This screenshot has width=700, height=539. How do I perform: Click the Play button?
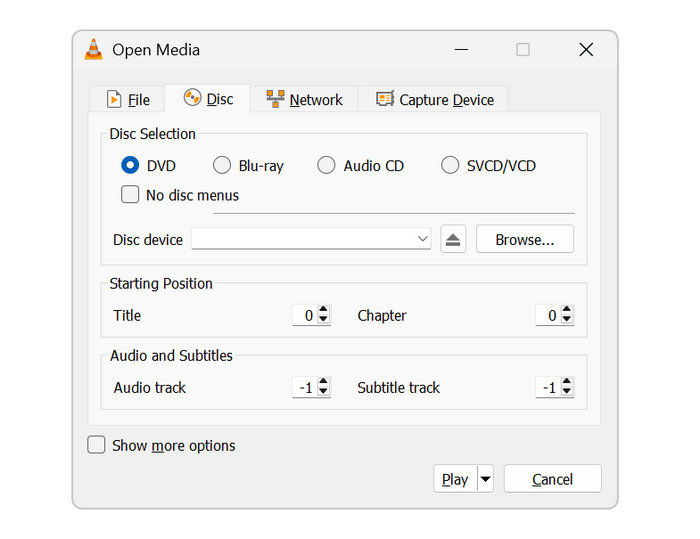(x=455, y=479)
